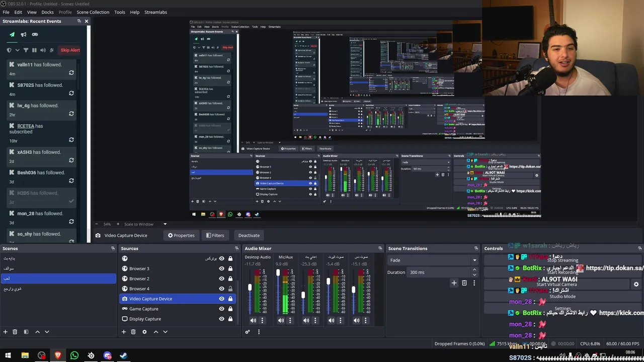Move the selected scene down

coord(47,332)
